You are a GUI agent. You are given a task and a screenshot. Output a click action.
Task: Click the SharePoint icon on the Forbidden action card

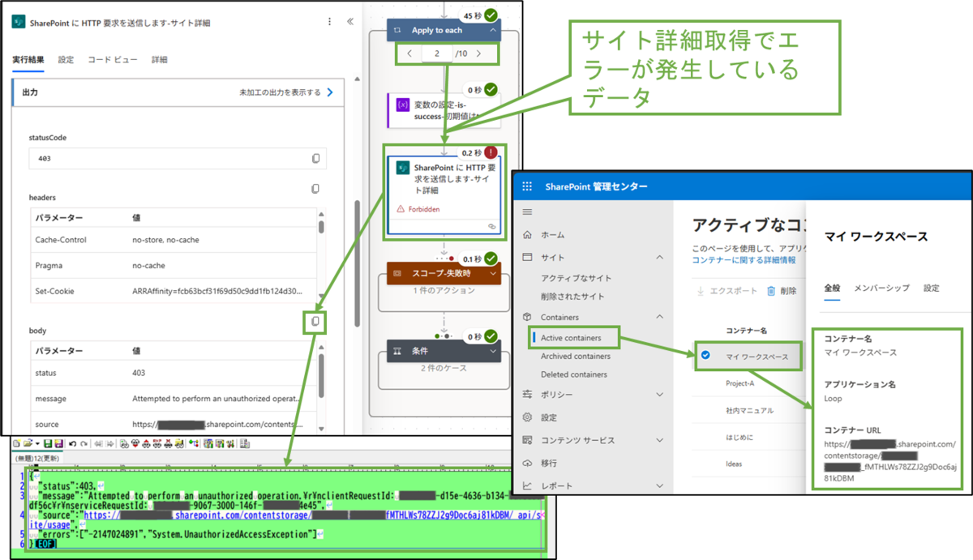pyautogui.click(x=402, y=168)
